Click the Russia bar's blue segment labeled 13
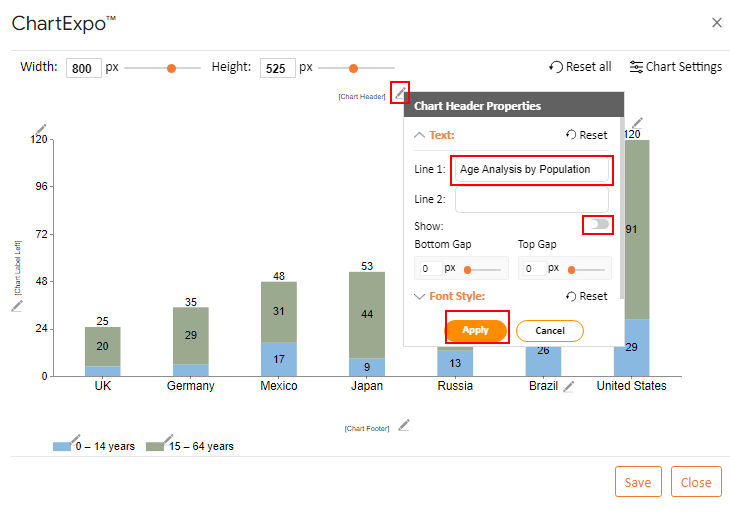The image size is (730, 516). click(x=455, y=363)
